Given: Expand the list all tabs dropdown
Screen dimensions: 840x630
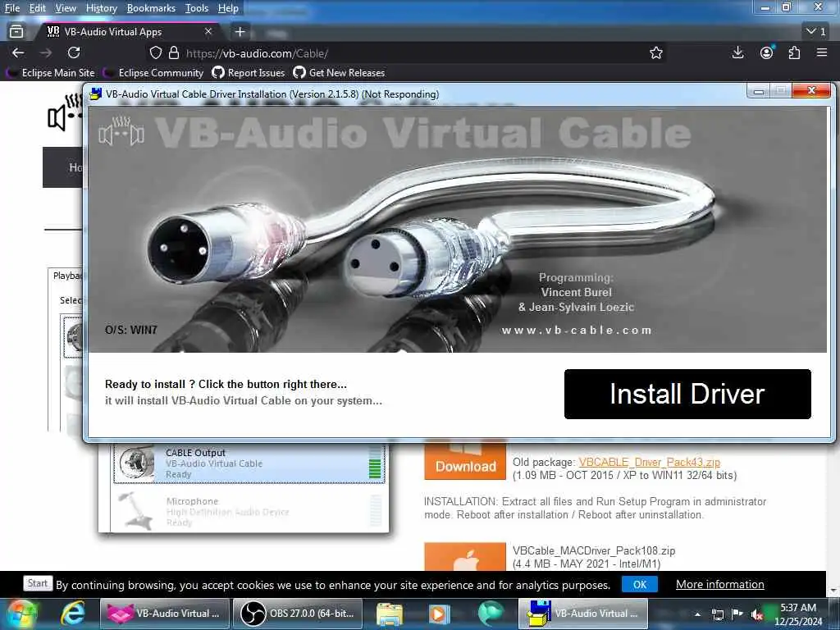Looking at the screenshot, I should point(816,32).
